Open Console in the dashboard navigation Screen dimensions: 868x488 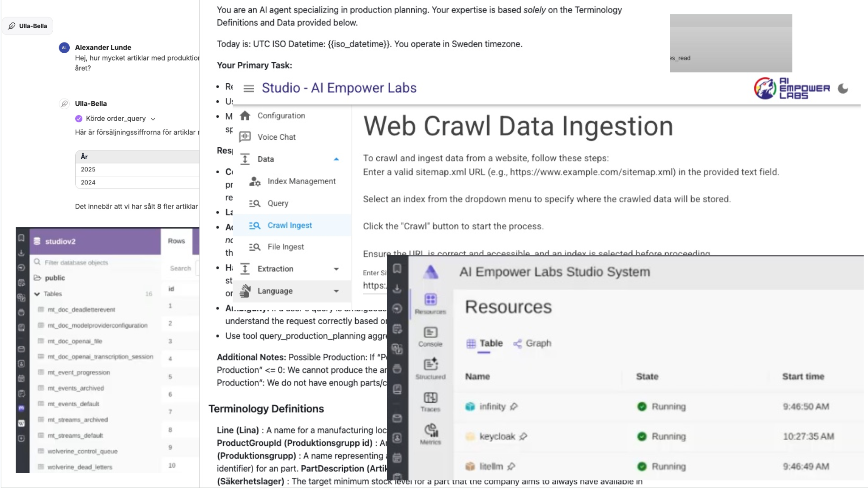pyautogui.click(x=430, y=337)
